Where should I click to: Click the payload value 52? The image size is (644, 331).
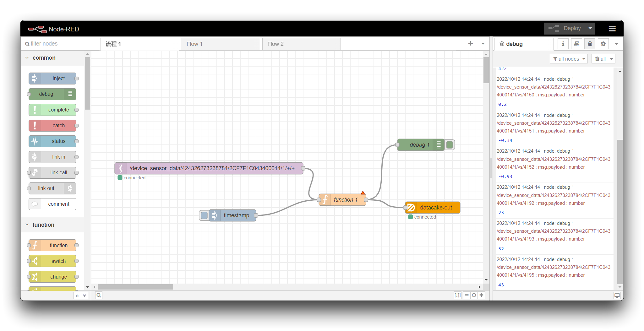click(501, 249)
